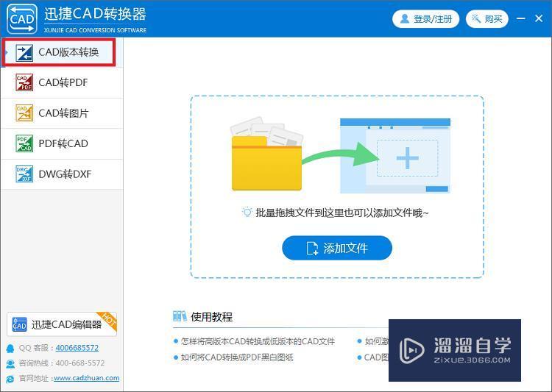Click the 使用教程 heading
The image size is (552, 392).
(211, 317)
